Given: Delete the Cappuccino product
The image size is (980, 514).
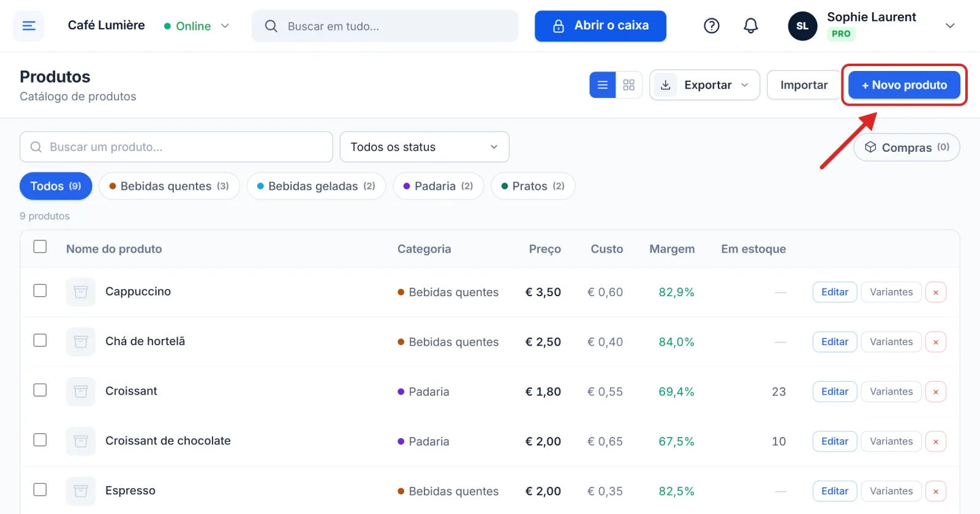Looking at the screenshot, I should 936,292.
